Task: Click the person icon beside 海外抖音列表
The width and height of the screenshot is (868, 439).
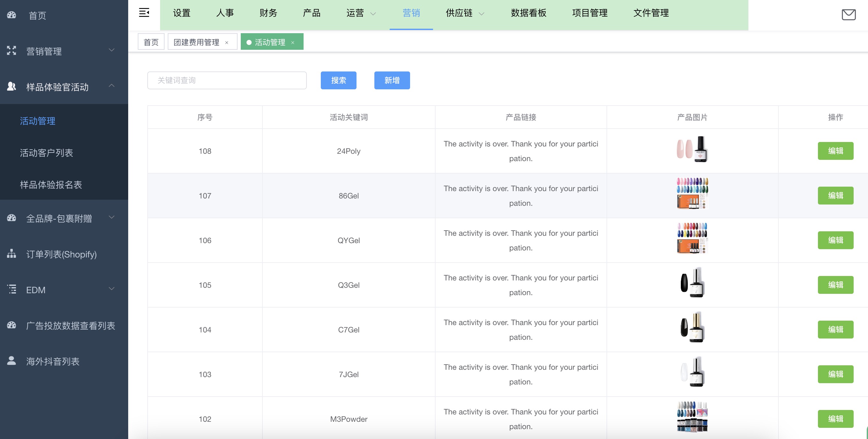Action: (x=11, y=361)
